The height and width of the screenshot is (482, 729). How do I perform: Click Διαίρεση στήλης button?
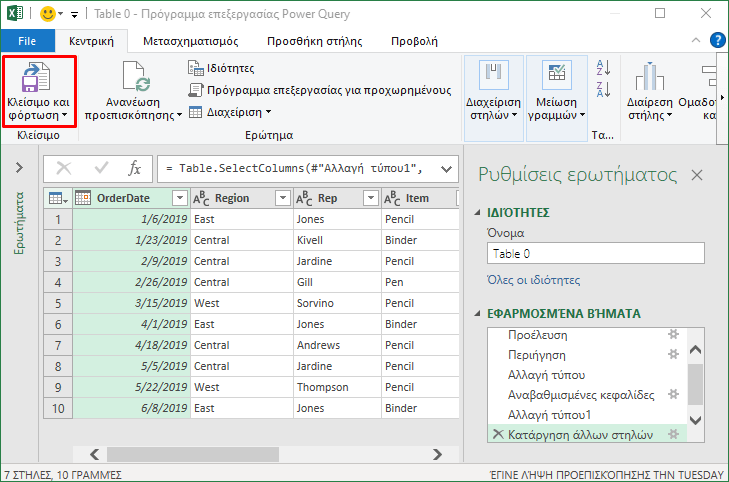pyautogui.click(x=649, y=91)
